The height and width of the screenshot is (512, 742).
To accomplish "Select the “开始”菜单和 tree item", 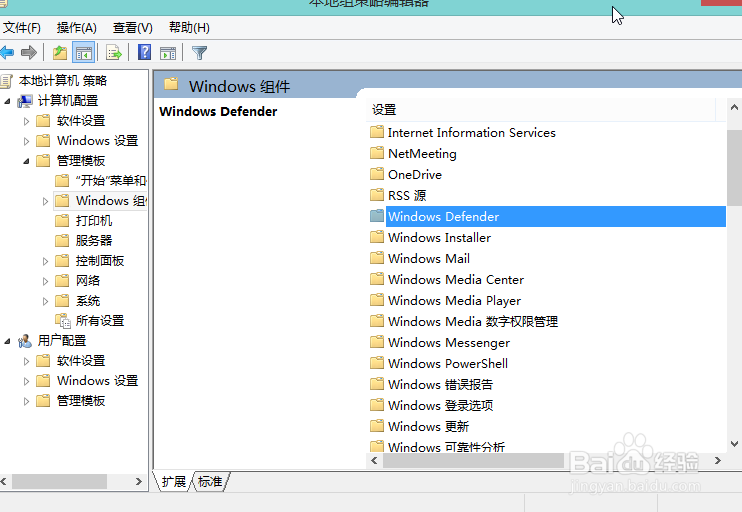I will point(111,180).
